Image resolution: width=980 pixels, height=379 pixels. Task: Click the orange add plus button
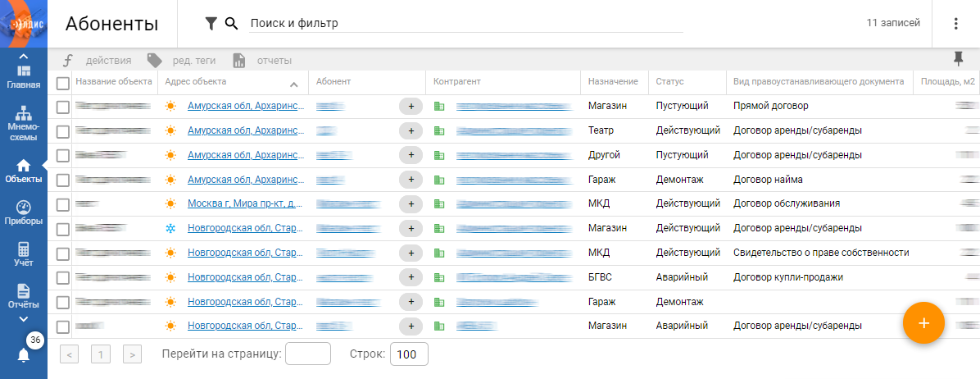(923, 322)
